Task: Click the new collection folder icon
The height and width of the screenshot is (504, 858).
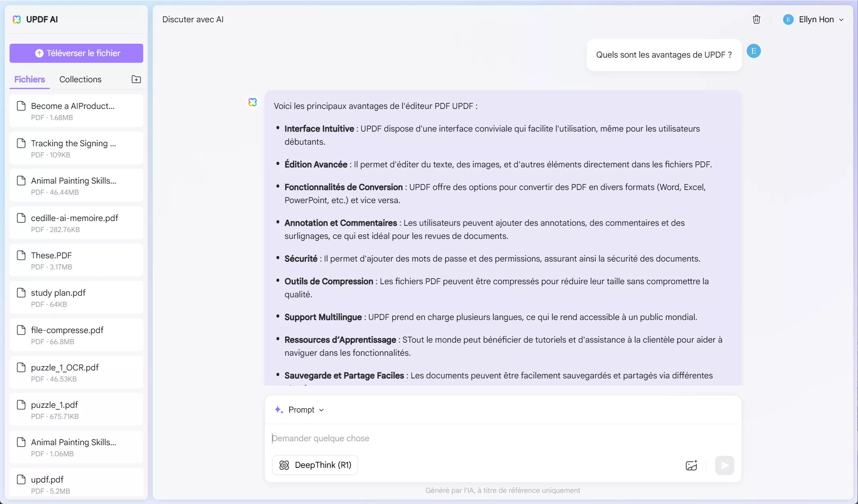Action: pyautogui.click(x=136, y=79)
